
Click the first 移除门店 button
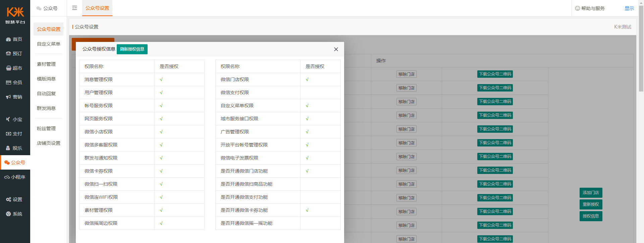pyautogui.click(x=407, y=74)
